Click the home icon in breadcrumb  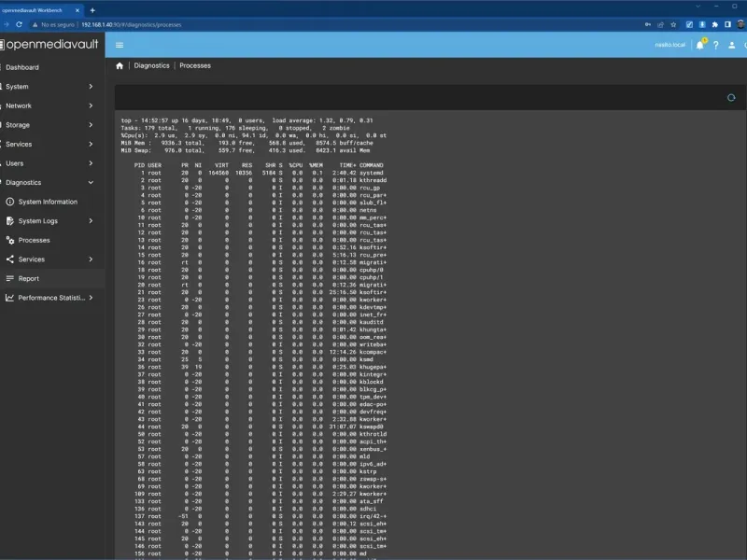pyautogui.click(x=120, y=65)
